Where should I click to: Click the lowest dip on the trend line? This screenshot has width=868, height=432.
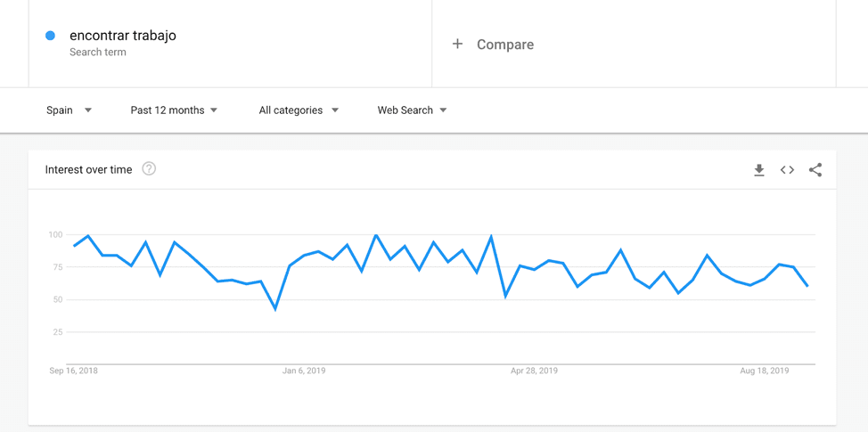pos(275,309)
